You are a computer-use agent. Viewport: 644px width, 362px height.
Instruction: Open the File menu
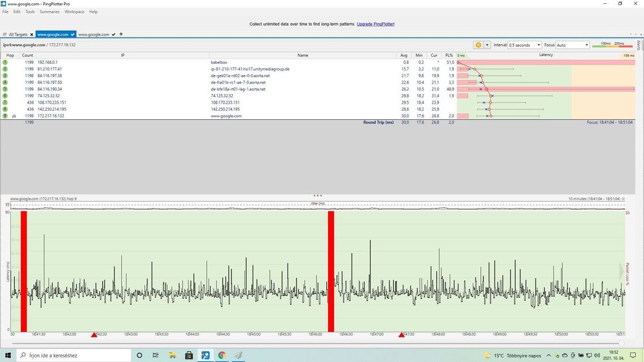point(5,12)
